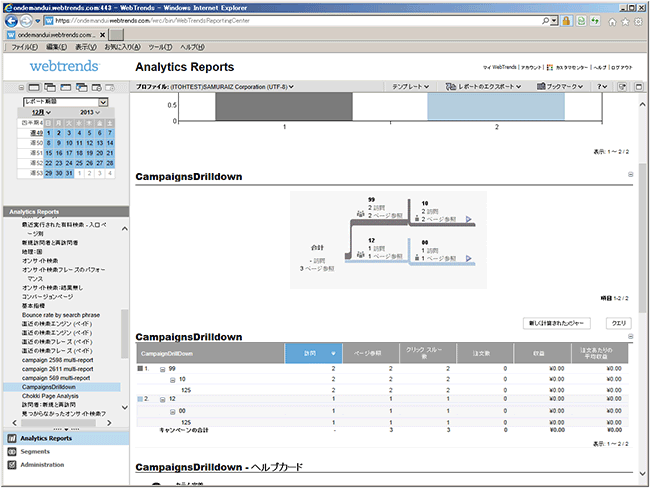
Task: Open the browser tools gear icon
Action: [637, 20]
